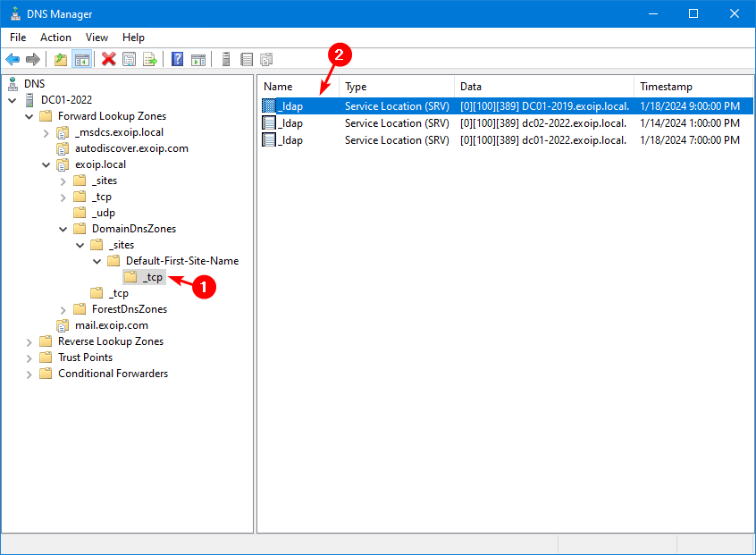The width and height of the screenshot is (756, 555).
Task: Click the Back navigation arrow
Action: 13,59
